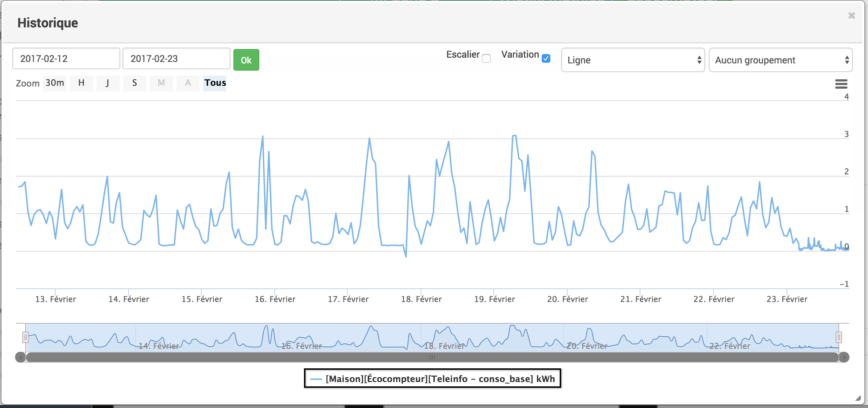Toggle the Escalier checkbox
The image size is (868, 408).
click(486, 58)
